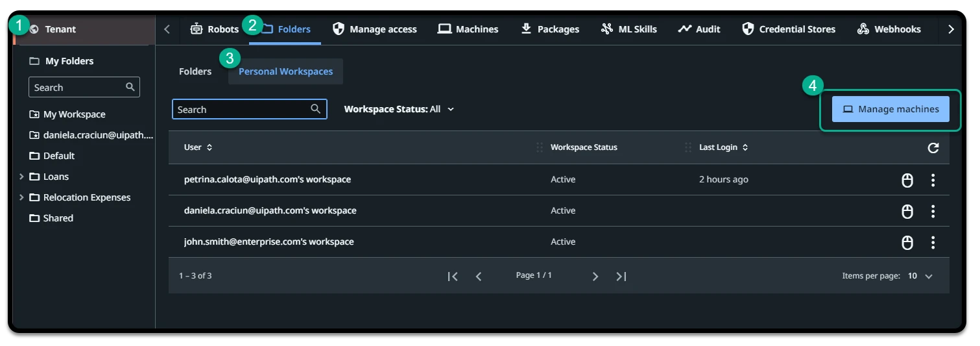Open the Packages tab
Viewport: 980px width, 346px height.
(x=550, y=29)
